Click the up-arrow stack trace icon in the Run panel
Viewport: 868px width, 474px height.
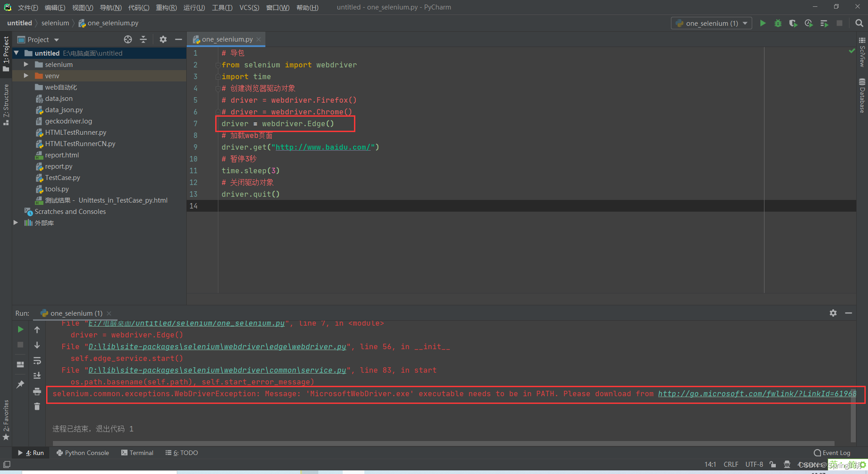[x=37, y=330]
